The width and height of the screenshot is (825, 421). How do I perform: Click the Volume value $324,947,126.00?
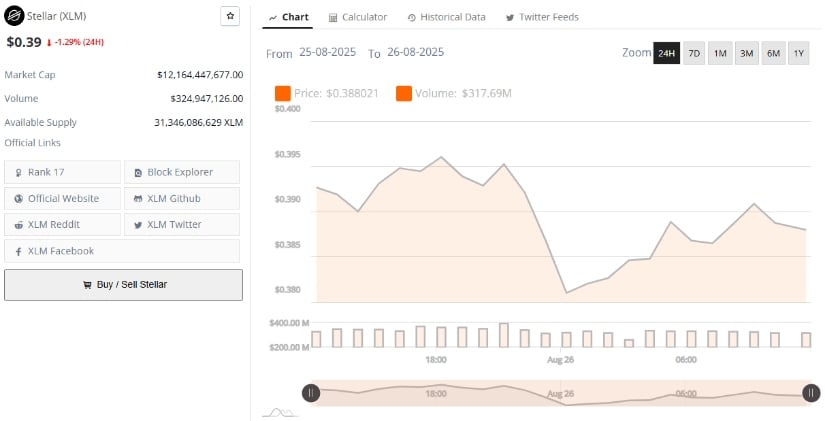click(207, 98)
